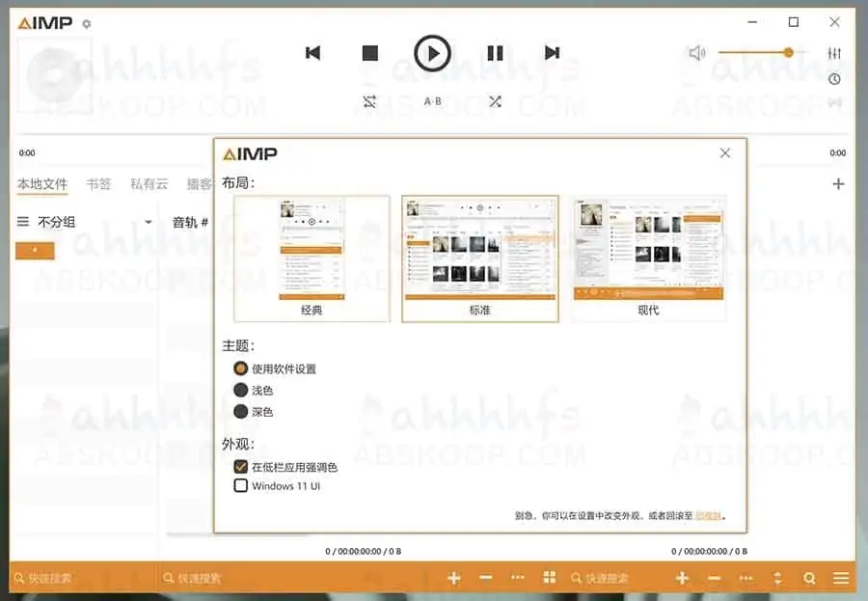Screen dimensions: 868x601
Task: Click the add tracks plus icon
Action: [682, 578]
